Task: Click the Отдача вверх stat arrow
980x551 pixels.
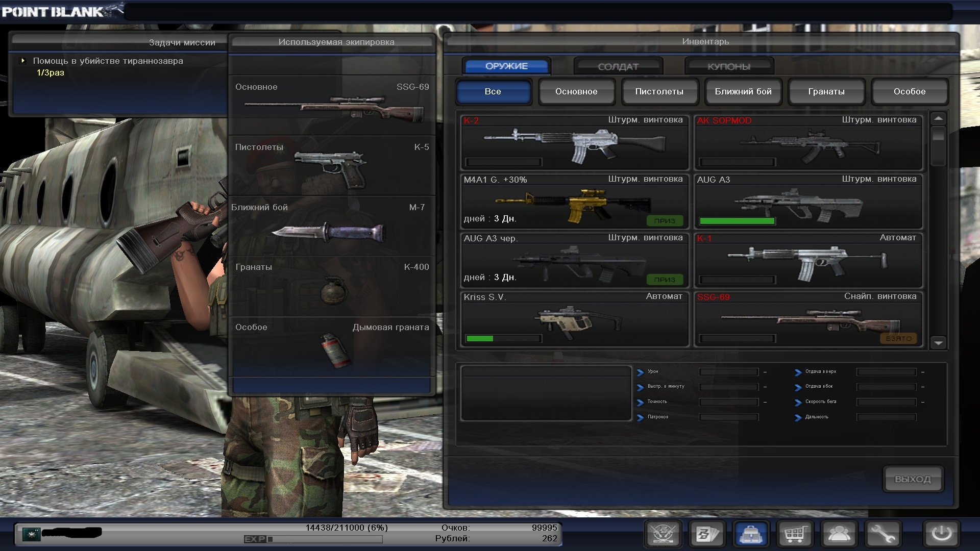Action: coord(798,372)
